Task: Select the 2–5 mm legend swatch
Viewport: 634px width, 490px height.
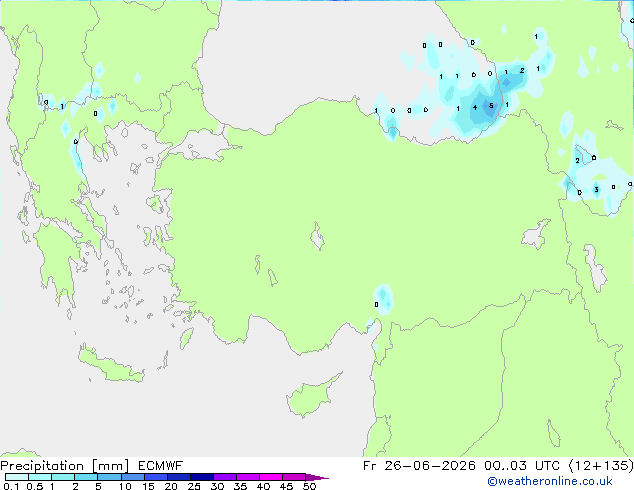Action: 86,477
